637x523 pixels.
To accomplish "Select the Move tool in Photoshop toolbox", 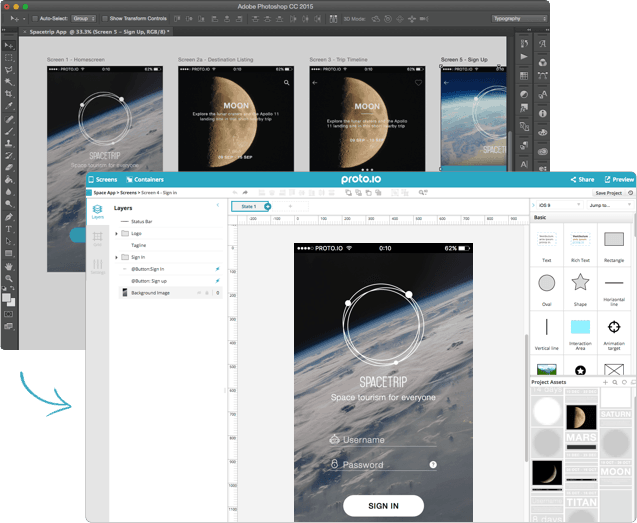I will tap(9, 45).
